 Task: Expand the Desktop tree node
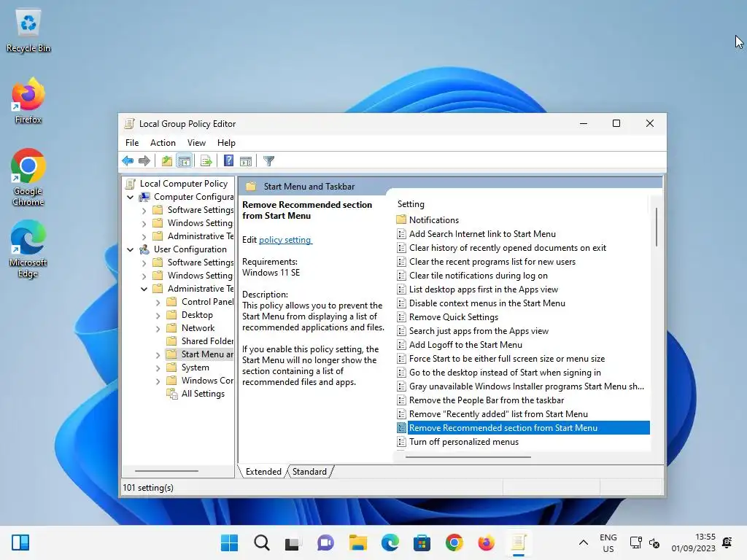pyautogui.click(x=158, y=315)
